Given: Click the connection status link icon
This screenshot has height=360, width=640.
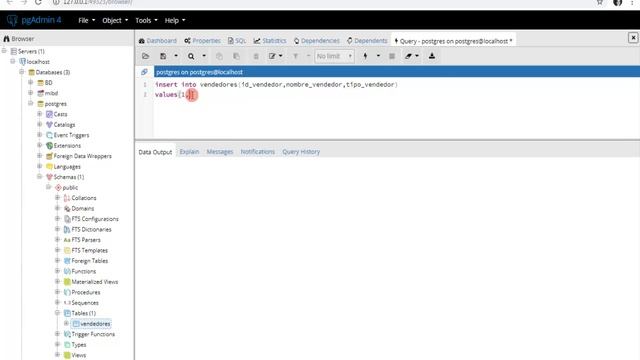Looking at the screenshot, I should 144,72.
